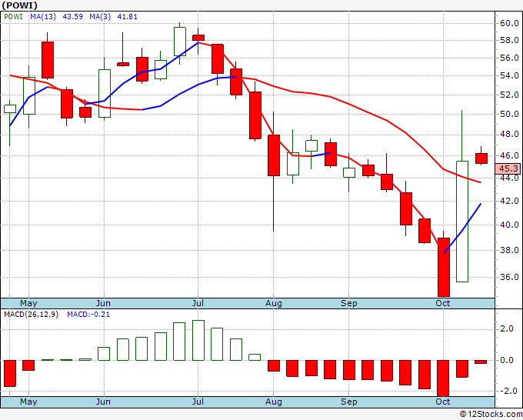Click the 40.0 price axis label
This screenshot has height=420, width=523.
509,225
